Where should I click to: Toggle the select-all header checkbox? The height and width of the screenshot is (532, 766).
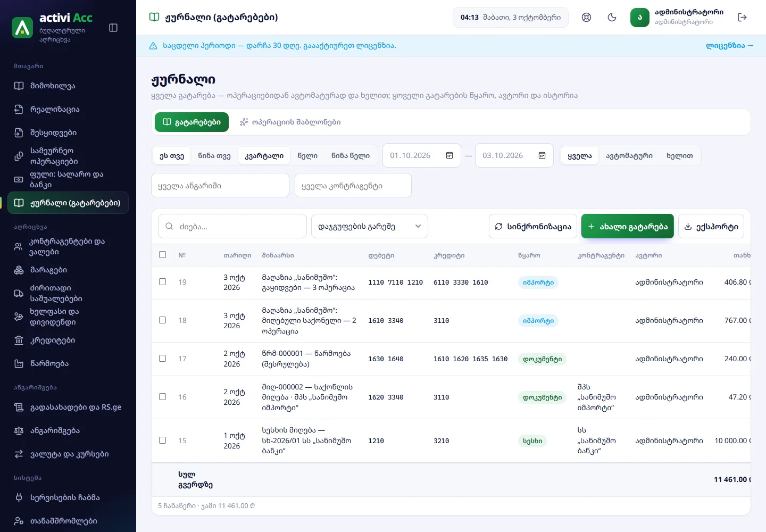[163, 255]
